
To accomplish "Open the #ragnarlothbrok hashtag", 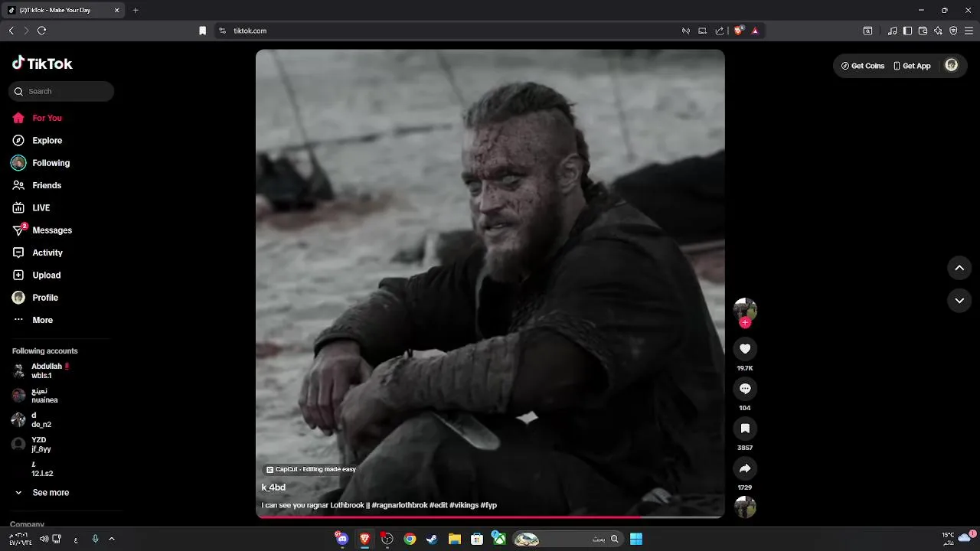I will coord(400,505).
